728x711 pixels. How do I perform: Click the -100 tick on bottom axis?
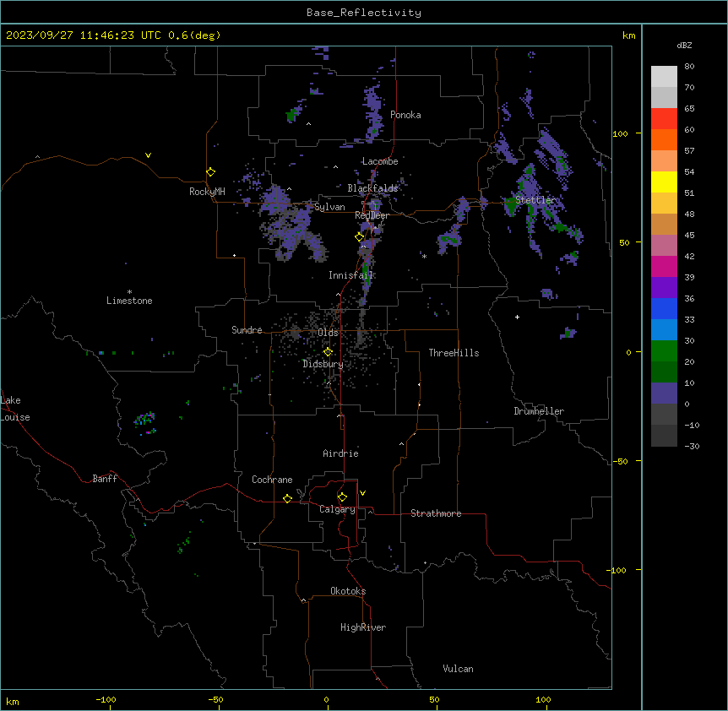pyautogui.click(x=106, y=699)
